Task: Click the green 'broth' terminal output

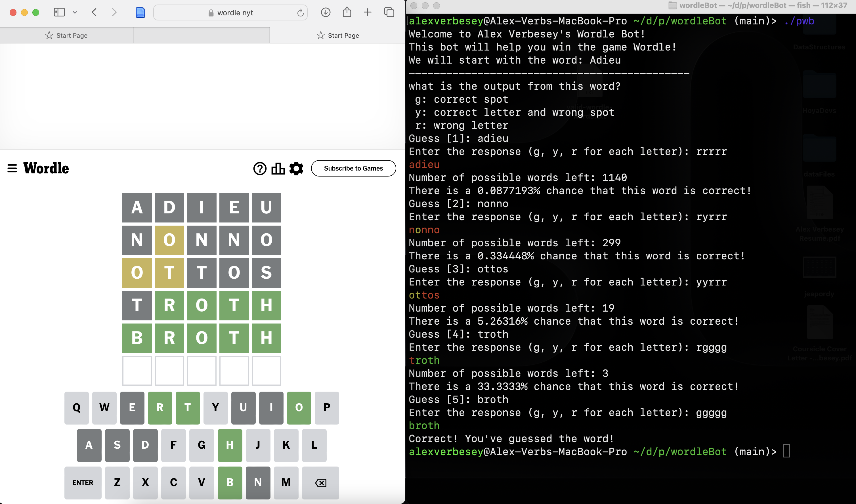Action: pos(424,426)
